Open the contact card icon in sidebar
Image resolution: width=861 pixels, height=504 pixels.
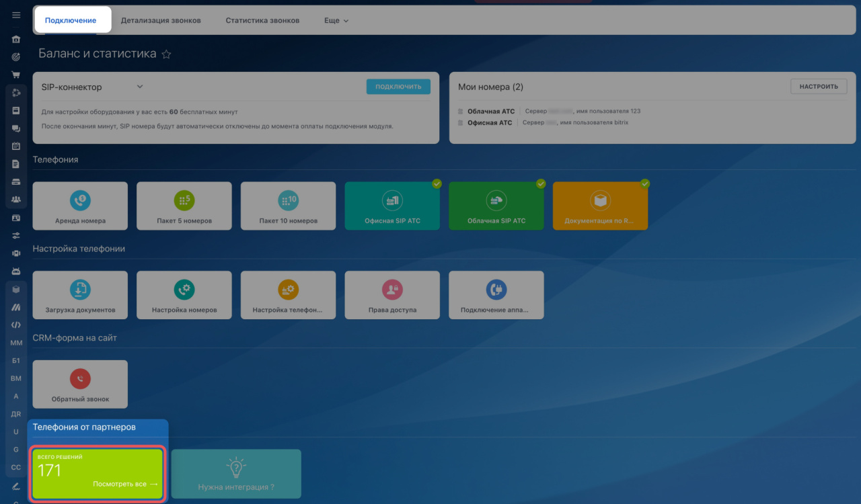tap(16, 218)
